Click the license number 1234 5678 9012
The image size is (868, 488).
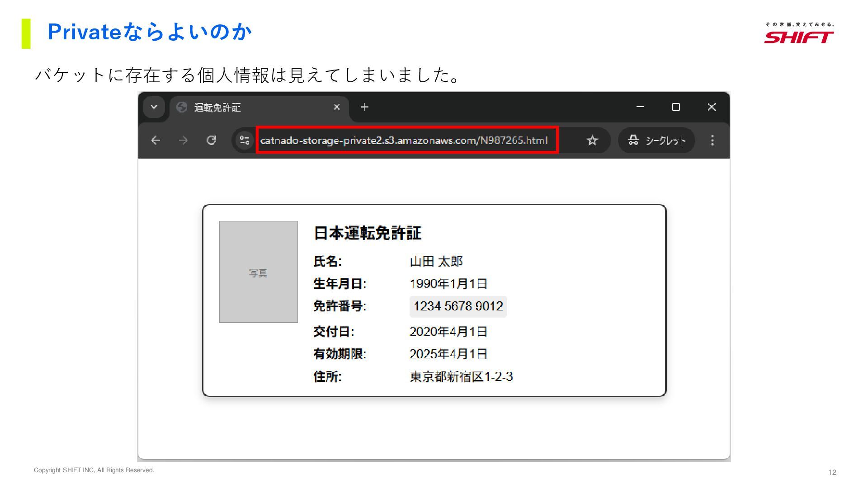pos(458,306)
